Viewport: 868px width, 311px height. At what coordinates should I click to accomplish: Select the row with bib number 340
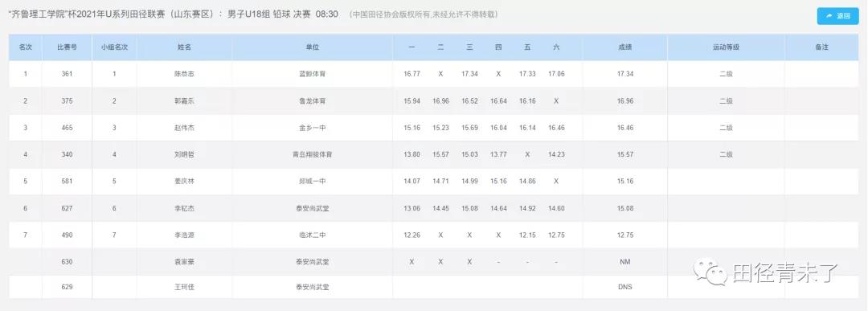tap(433, 155)
